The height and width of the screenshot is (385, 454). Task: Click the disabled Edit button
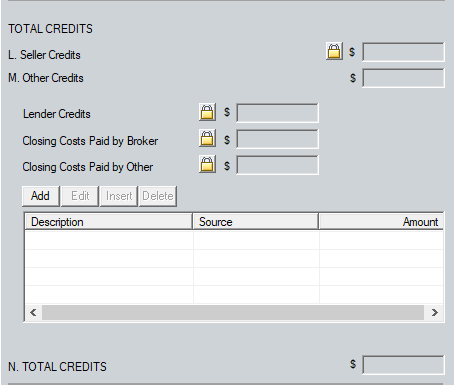[x=80, y=196]
